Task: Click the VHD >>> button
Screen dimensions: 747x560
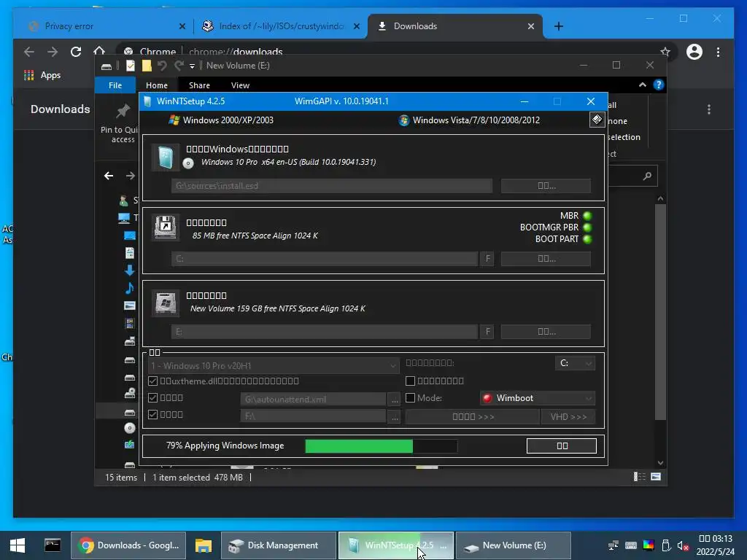Action: [x=568, y=416]
